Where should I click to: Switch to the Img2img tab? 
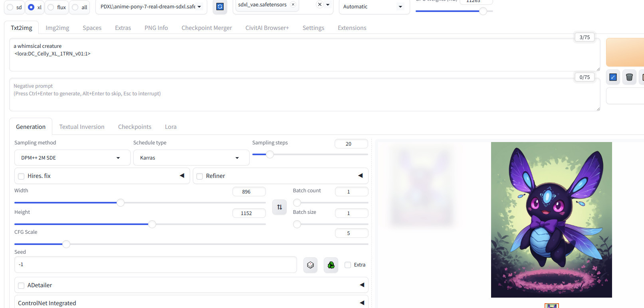pos(57,28)
